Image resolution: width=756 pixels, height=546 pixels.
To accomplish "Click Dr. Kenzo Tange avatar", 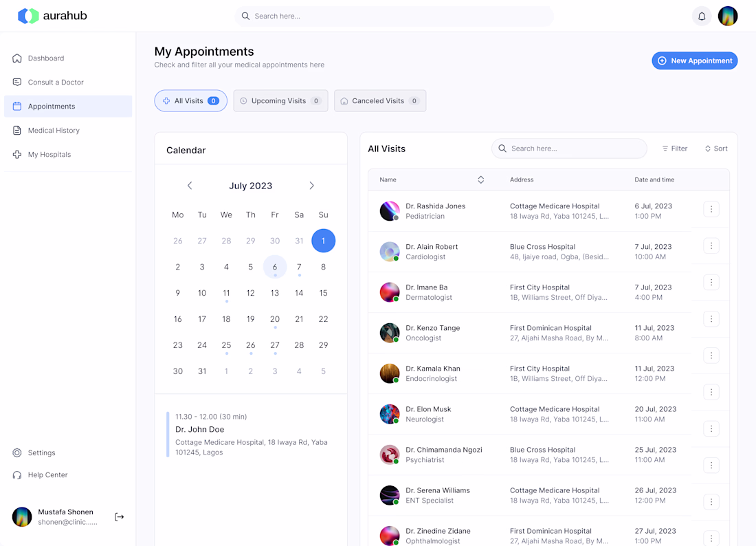I will [x=390, y=333].
